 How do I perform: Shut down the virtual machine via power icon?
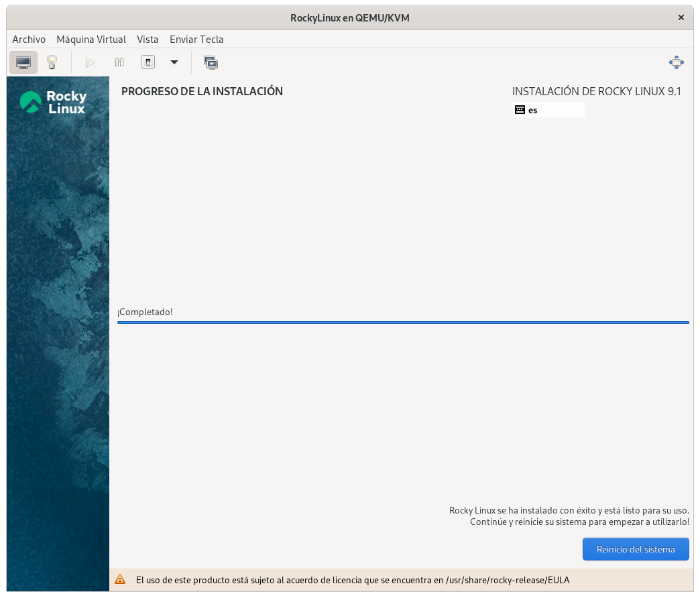click(x=148, y=62)
